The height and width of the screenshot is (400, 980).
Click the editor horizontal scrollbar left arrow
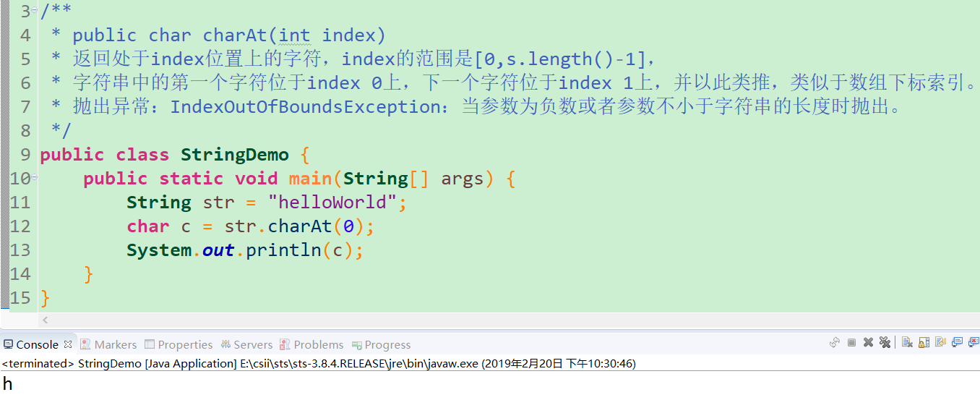[45, 320]
